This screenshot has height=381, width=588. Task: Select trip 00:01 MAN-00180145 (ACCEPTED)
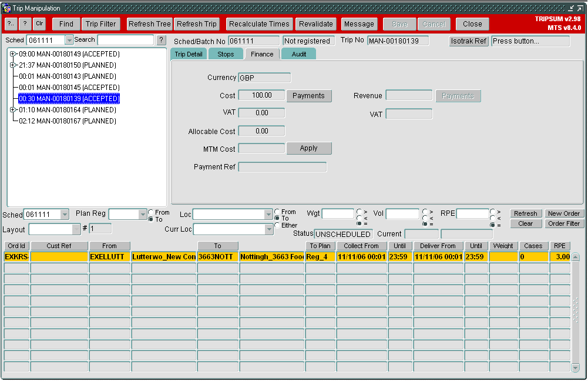coord(69,88)
